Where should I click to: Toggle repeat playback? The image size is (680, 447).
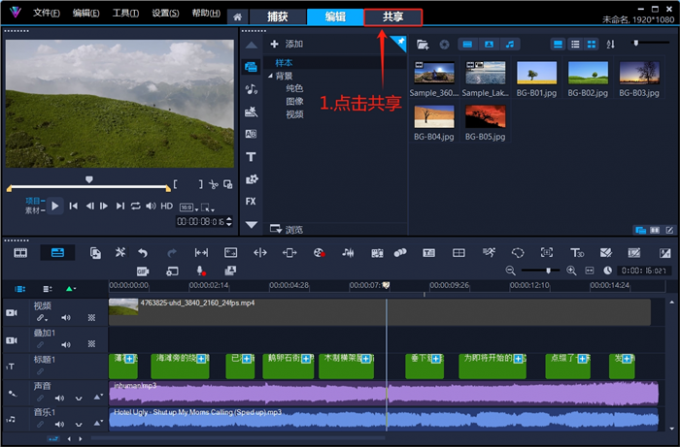(x=136, y=206)
